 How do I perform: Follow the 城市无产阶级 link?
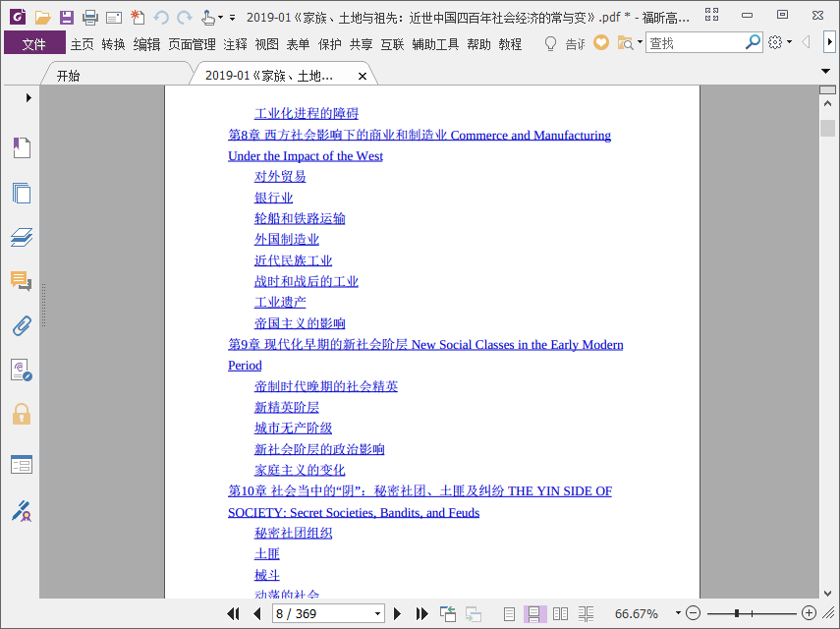[293, 429]
